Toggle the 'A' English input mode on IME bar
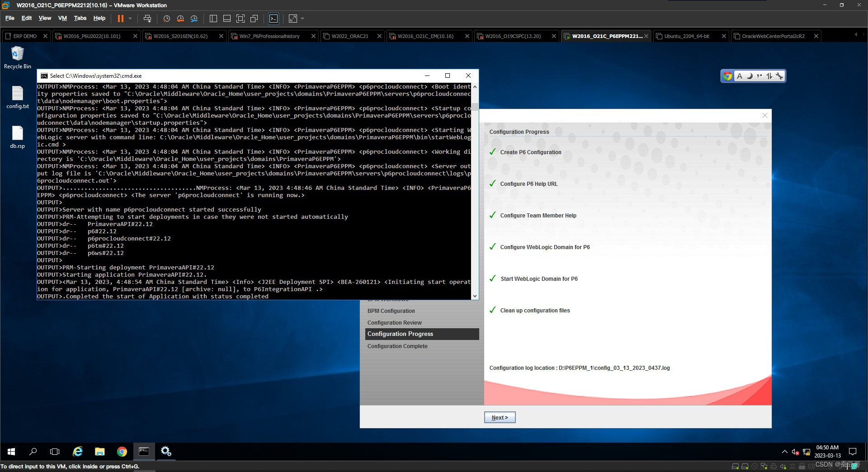The image size is (868, 472). click(x=740, y=76)
